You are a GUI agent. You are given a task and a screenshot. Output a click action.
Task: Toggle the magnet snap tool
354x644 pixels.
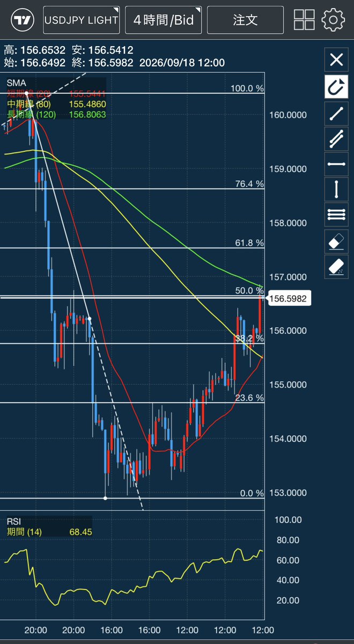[x=336, y=86]
